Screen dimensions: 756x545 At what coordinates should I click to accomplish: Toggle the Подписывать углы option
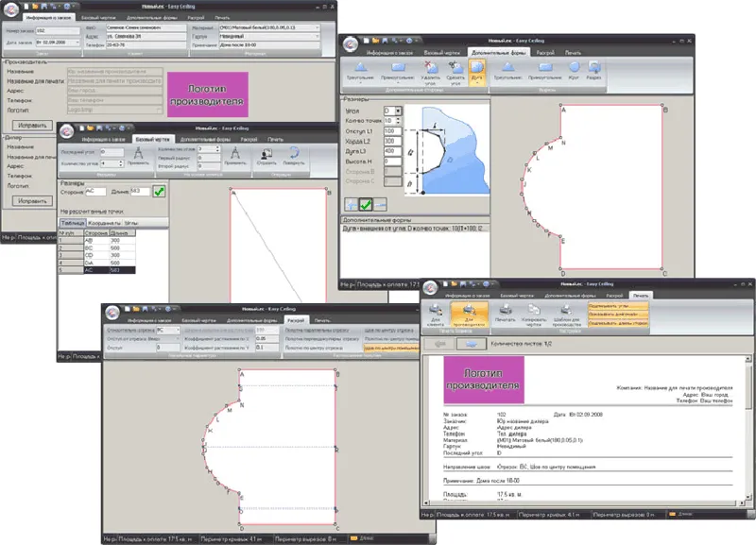(618, 306)
